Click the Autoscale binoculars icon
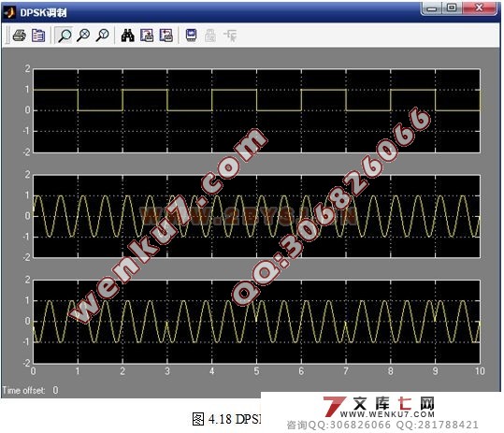This screenshot has height=433, width=504. (127, 36)
